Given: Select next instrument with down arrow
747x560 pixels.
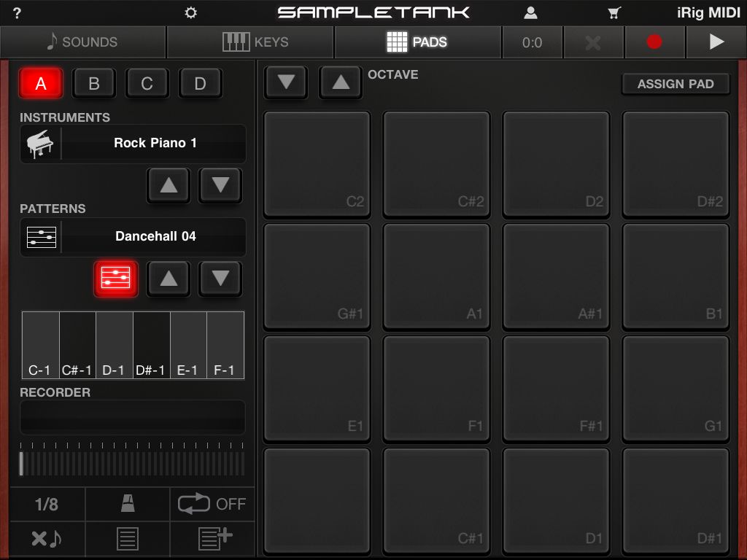Looking at the screenshot, I should pyautogui.click(x=220, y=184).
